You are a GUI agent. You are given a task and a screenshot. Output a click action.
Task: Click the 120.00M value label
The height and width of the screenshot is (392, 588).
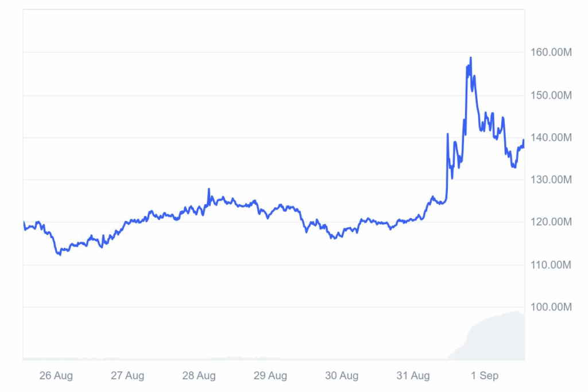tap(551, 222)
